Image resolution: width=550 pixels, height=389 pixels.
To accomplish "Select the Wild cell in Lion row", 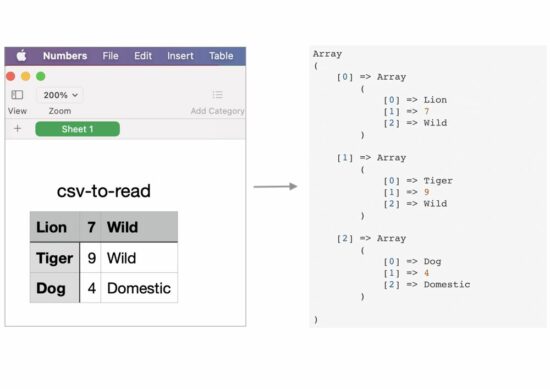I will tap(139, 227).
